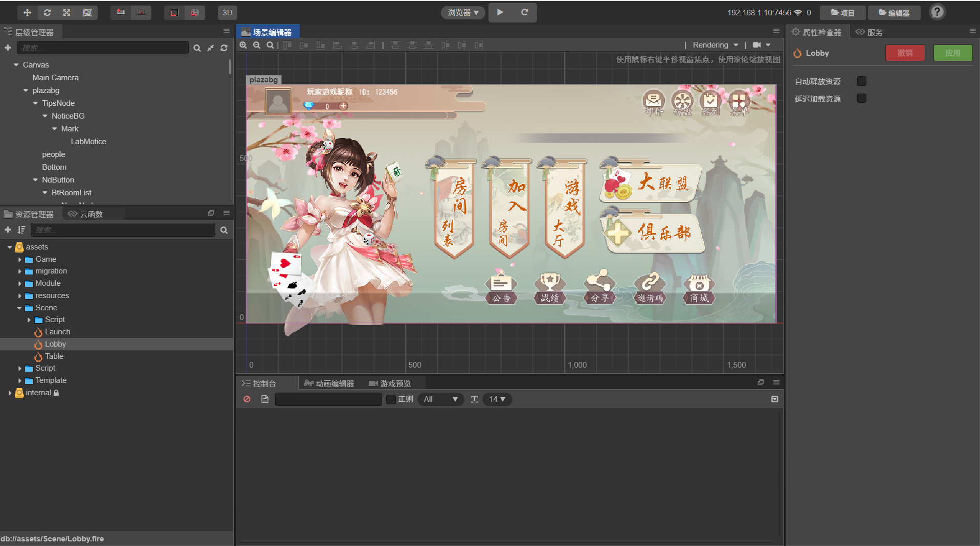Switch to the 云函数 tab
Viewport: 980px width, 546px height.
coord(86,214)
